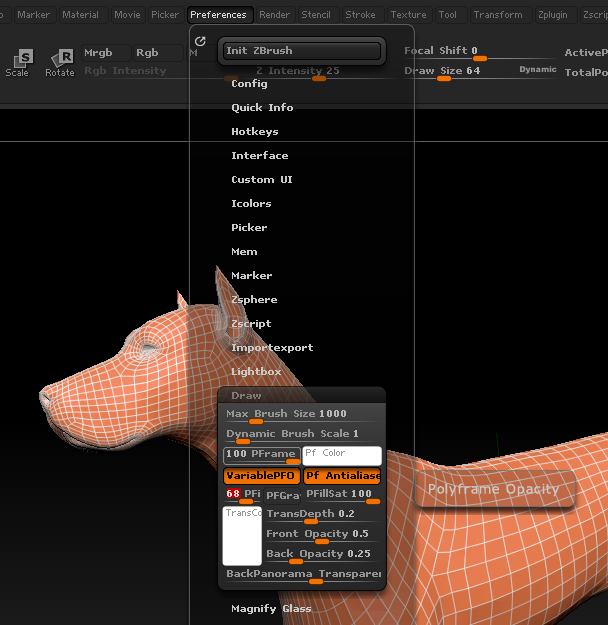The width and height of the screenshot is (608, 625).
Task: Open the Marker menu
Action: pyautogui.click(x=33, y=15)
